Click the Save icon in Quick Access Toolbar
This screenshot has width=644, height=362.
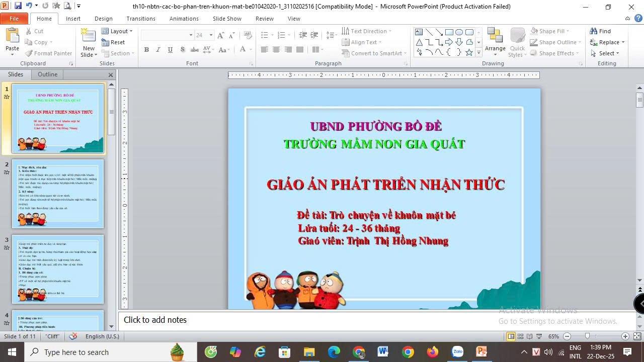(18, 6)
